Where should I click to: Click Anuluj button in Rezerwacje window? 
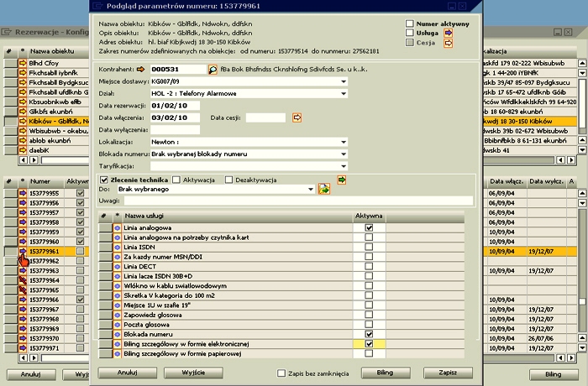(32, 374)
